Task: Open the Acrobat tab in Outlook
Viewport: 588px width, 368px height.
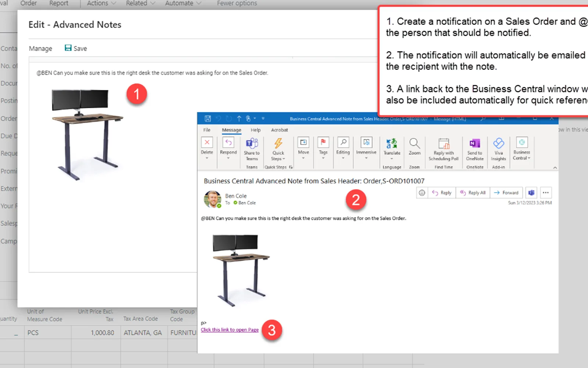Action: [279, 130]
